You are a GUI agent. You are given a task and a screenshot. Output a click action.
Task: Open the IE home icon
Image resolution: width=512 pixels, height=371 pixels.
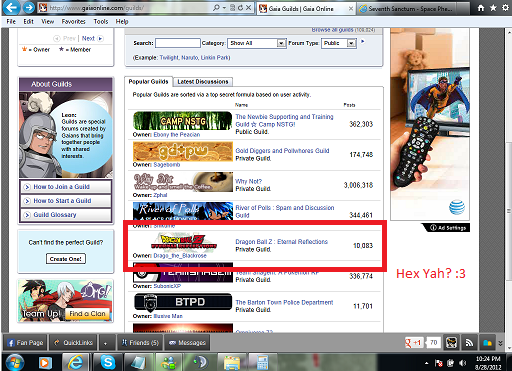coord(481,8)
